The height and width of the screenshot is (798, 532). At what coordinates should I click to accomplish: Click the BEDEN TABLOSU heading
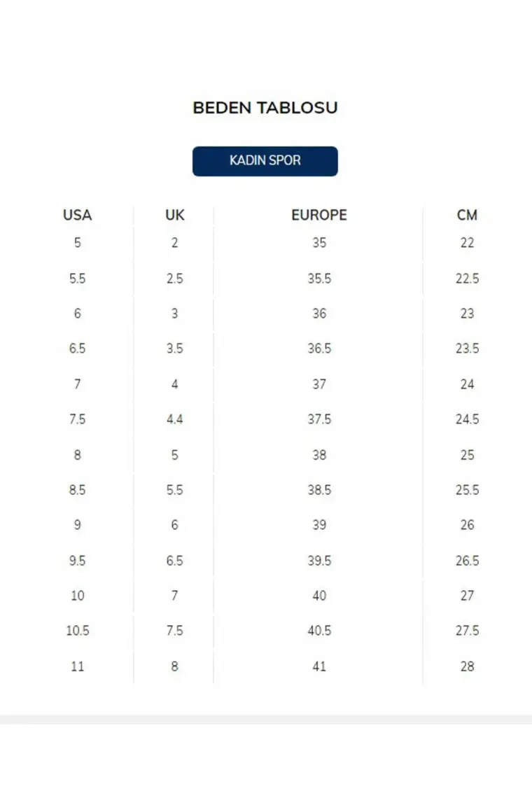(265, 108)
